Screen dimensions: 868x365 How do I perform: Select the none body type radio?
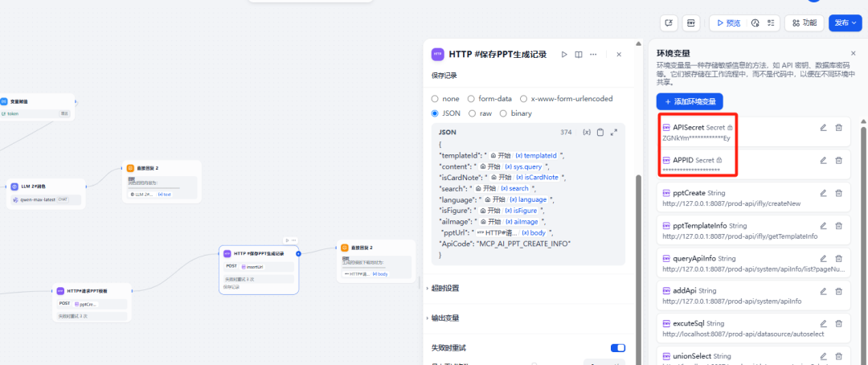pos(435,99)
